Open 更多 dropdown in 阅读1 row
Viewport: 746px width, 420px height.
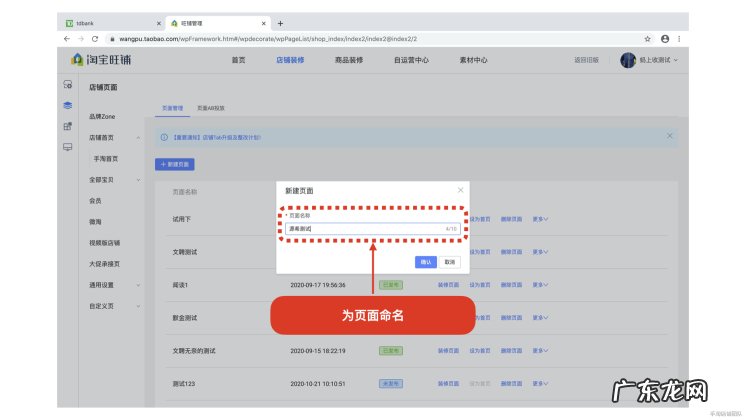[x=540, y=285]
